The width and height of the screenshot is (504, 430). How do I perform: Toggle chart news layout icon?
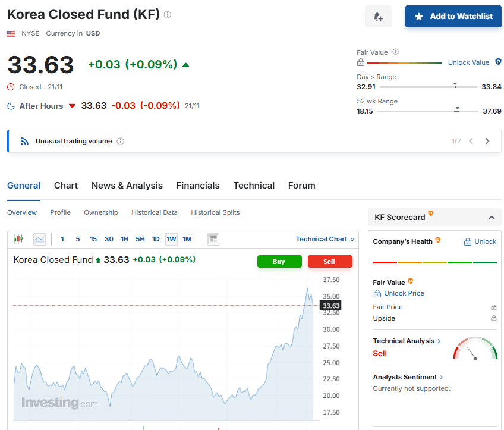click(213, 240)
